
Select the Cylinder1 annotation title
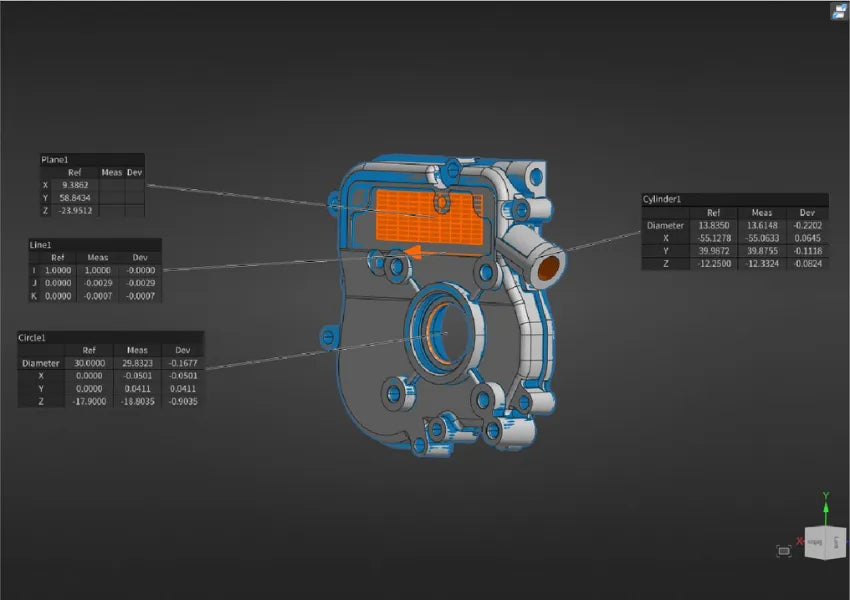tap(662, 199)
